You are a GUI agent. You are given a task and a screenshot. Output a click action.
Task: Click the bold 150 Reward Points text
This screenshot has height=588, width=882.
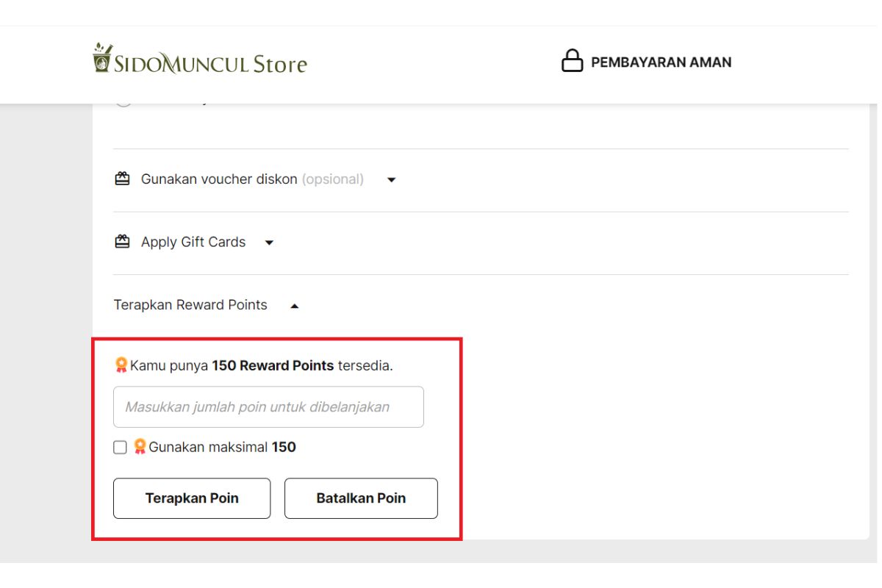coord(273,365)
